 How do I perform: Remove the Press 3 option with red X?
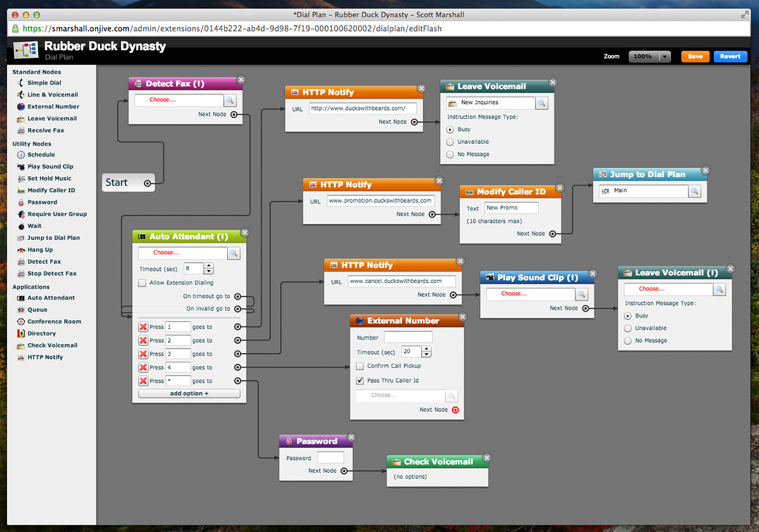(143, 354)
